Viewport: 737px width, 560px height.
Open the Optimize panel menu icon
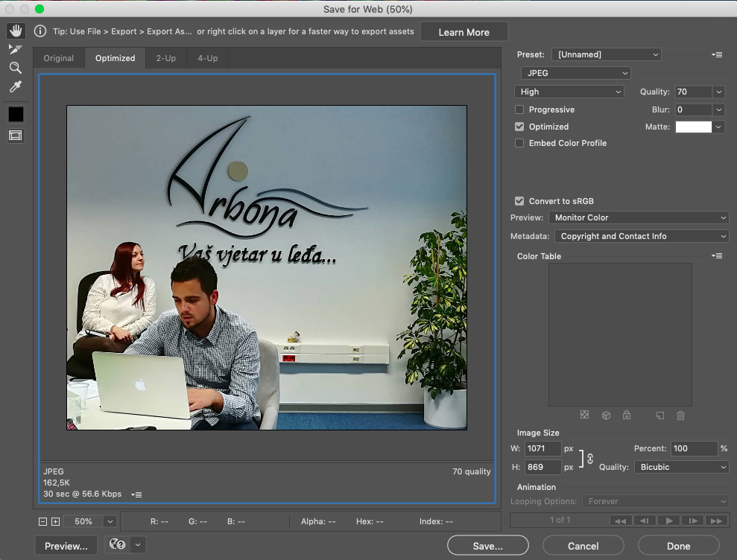coord(717,54)
